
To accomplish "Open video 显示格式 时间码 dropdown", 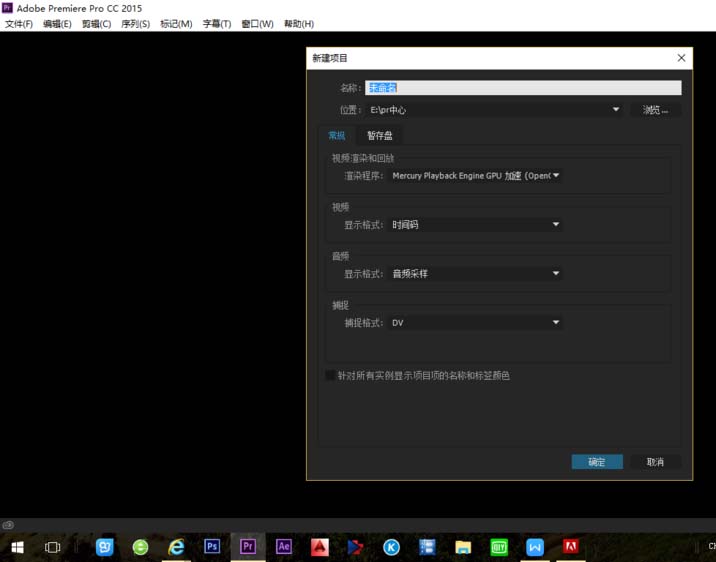I will (474, 225).
